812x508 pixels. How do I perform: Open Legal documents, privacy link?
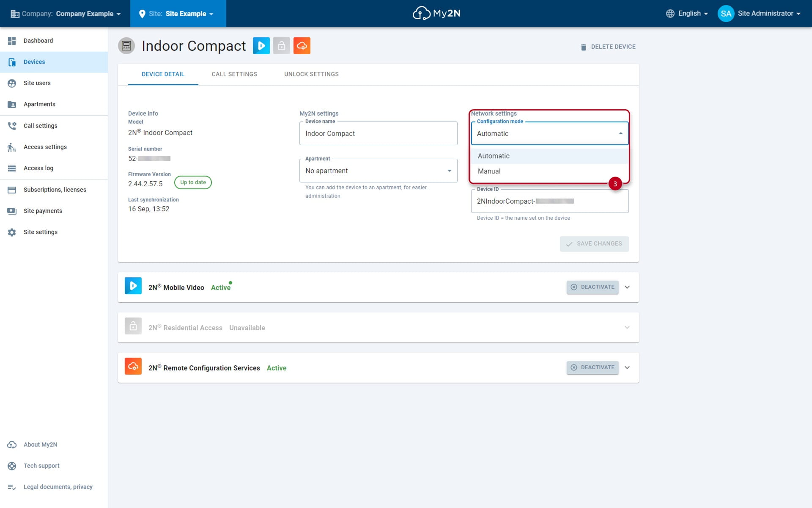click(x=54, y=487)
